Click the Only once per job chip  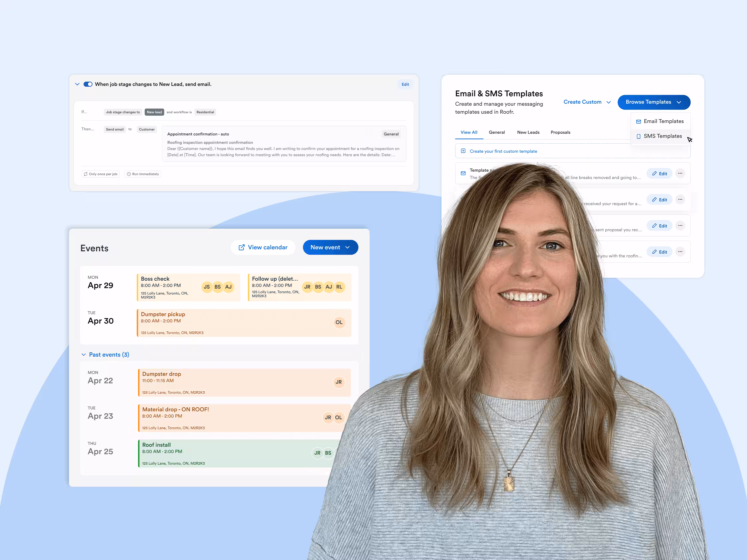tap(100, 174)
